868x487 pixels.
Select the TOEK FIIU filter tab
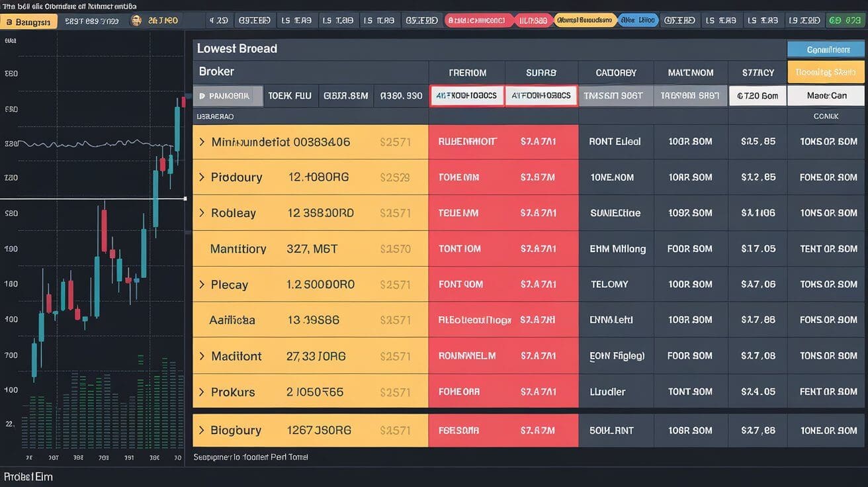pyautogui.click(x=290, y=96)
